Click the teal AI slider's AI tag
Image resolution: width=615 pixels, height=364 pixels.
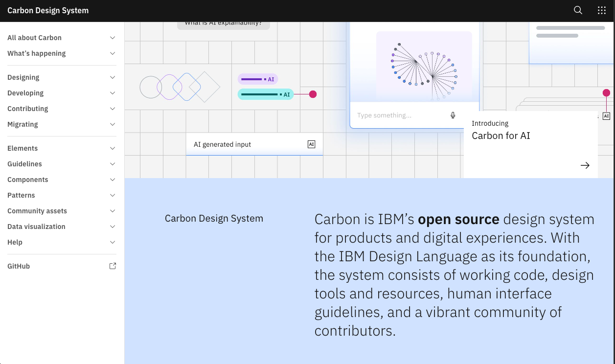[x=287, y=94]
